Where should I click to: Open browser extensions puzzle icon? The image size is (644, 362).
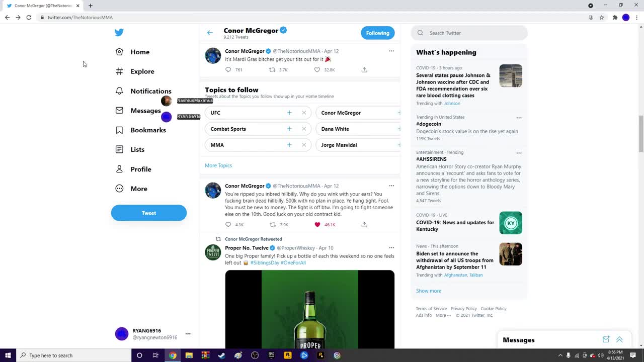(x=615, y=17)
